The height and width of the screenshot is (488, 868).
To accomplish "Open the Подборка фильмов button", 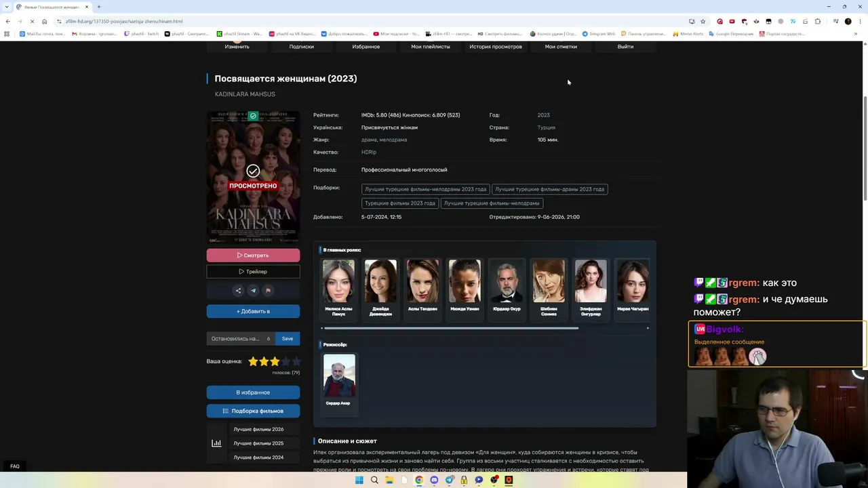I will [x=253, y=411].
